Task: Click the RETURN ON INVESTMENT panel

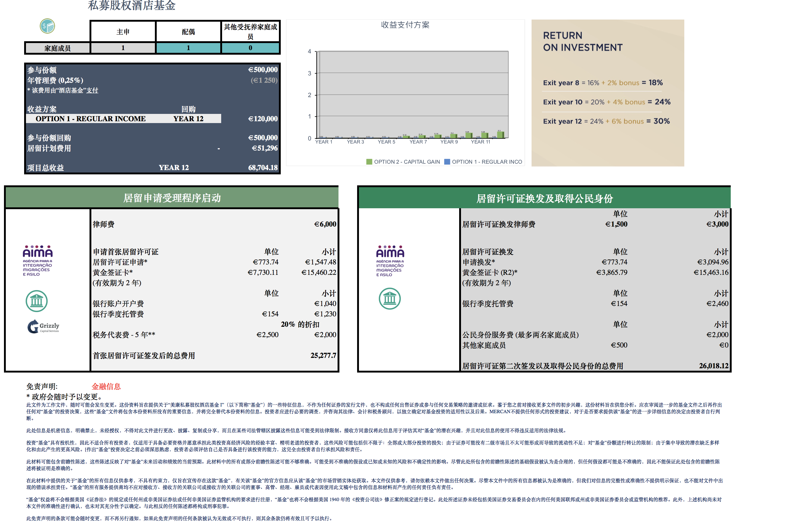Action: pos(607,93)
